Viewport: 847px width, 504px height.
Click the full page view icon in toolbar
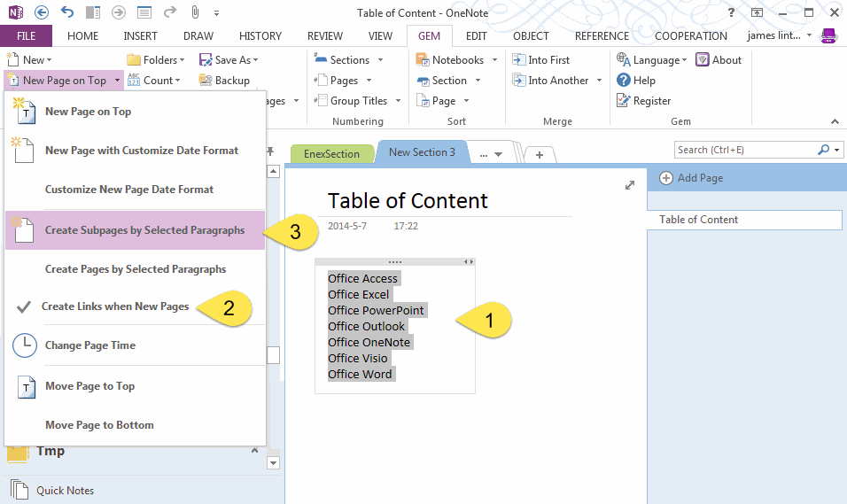point(144,12)
